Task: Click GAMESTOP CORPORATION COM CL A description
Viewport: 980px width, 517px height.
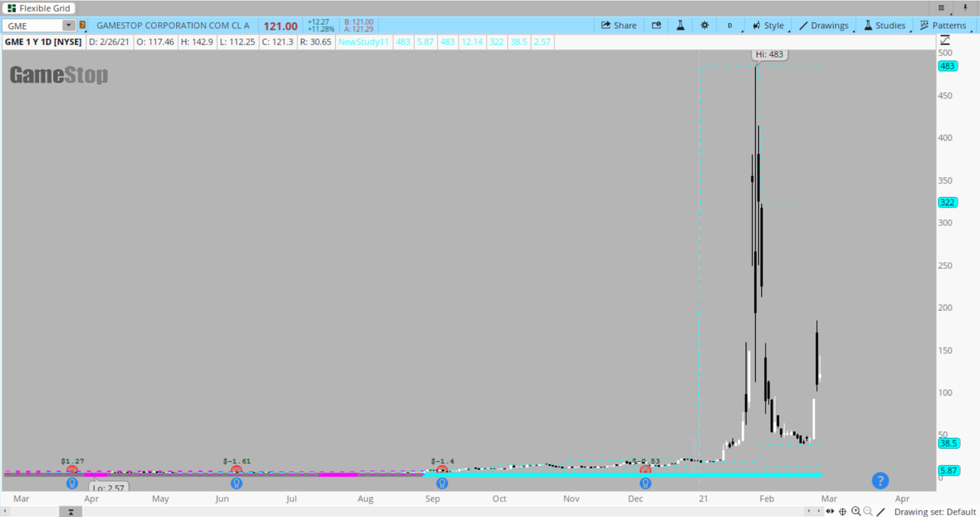Action: (173, 25)
